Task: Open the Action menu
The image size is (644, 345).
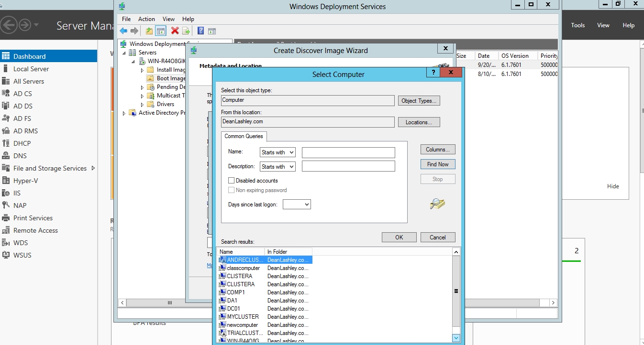Action: [x=146, y=19]
